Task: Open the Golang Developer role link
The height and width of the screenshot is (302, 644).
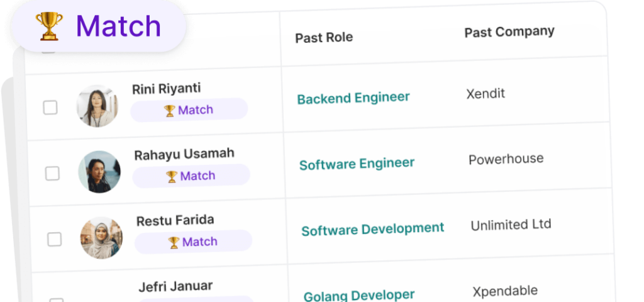Action: [359, 295]
